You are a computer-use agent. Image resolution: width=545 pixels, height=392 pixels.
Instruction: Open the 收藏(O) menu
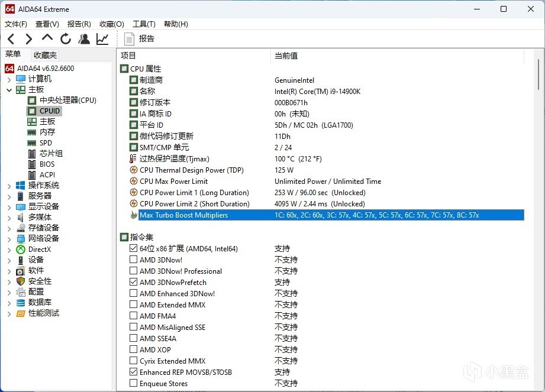[112, 24]
